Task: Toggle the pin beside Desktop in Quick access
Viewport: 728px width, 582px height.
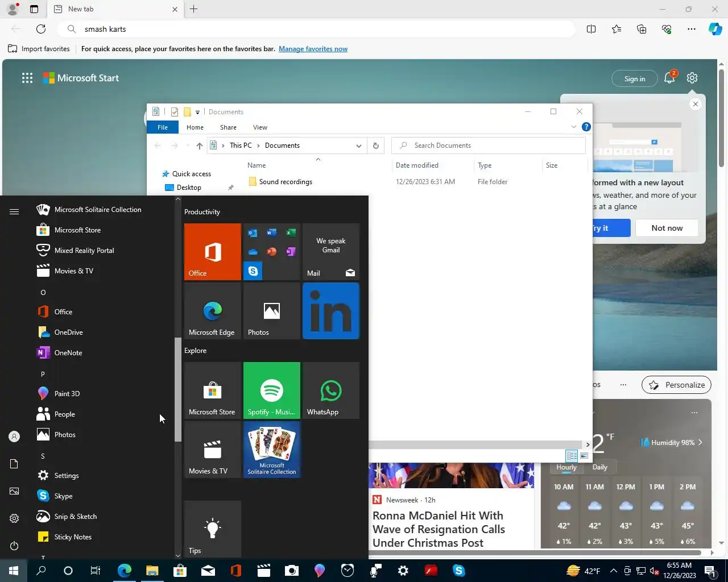Action: point(230,188)
